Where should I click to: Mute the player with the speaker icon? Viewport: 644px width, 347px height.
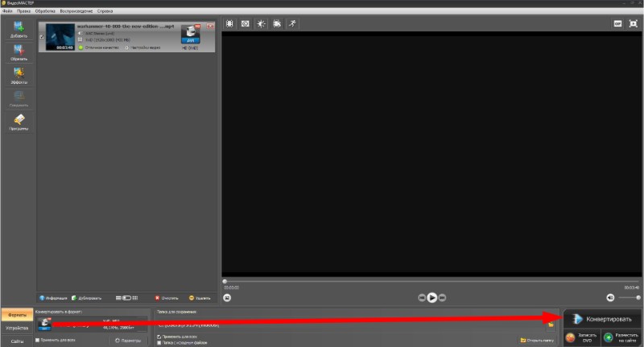610,298
